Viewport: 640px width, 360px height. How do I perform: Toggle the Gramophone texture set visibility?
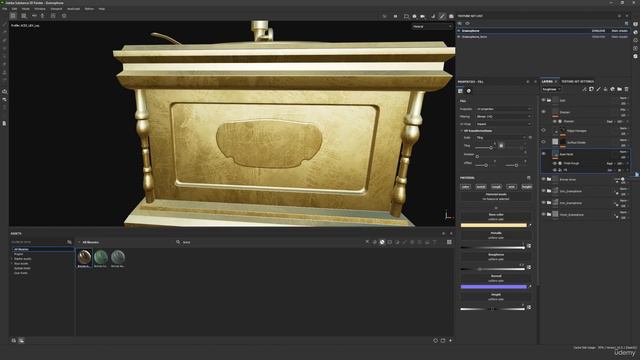pyautogui.click(x=459, y=31)
